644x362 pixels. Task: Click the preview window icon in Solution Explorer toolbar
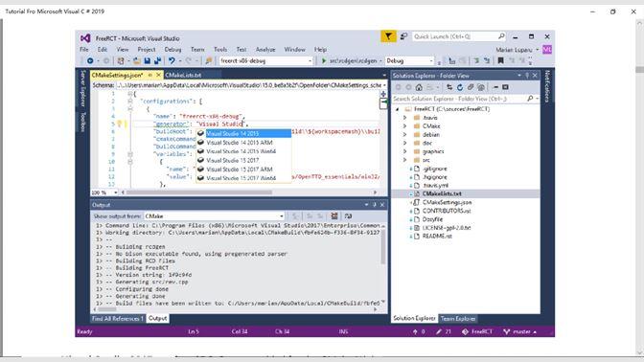point(505,87)
